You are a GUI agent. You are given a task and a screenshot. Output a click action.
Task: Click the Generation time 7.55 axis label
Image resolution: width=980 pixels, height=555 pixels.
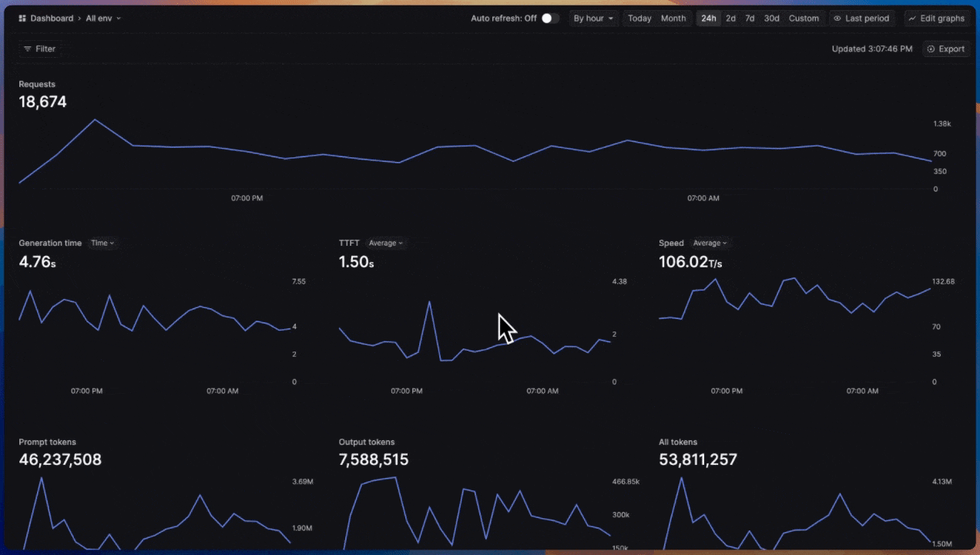click(299, 281)
